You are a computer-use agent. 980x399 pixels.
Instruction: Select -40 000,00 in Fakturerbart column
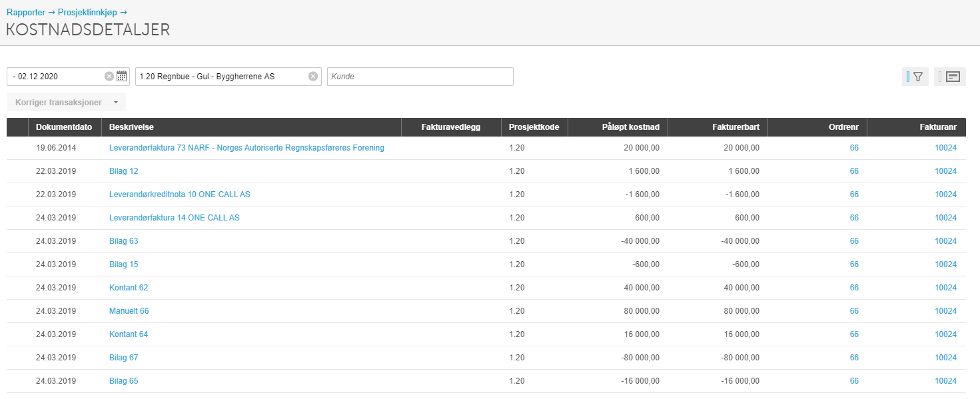[740, 241]
